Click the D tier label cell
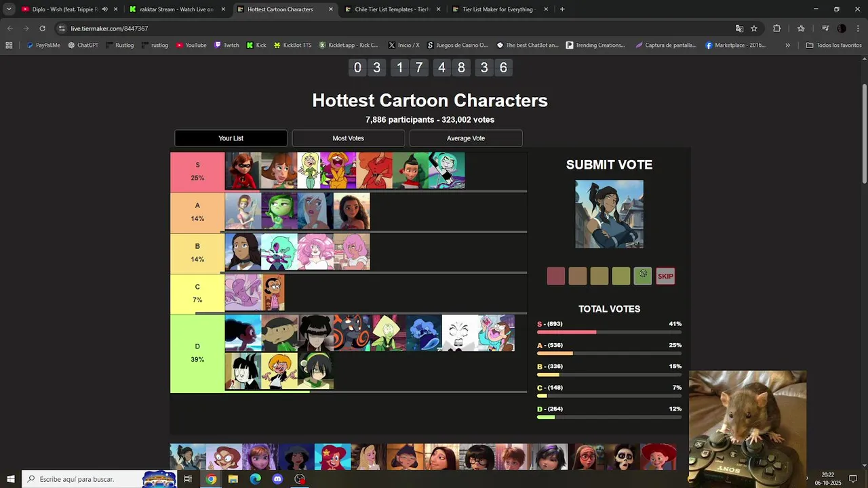 pos(197,354)
